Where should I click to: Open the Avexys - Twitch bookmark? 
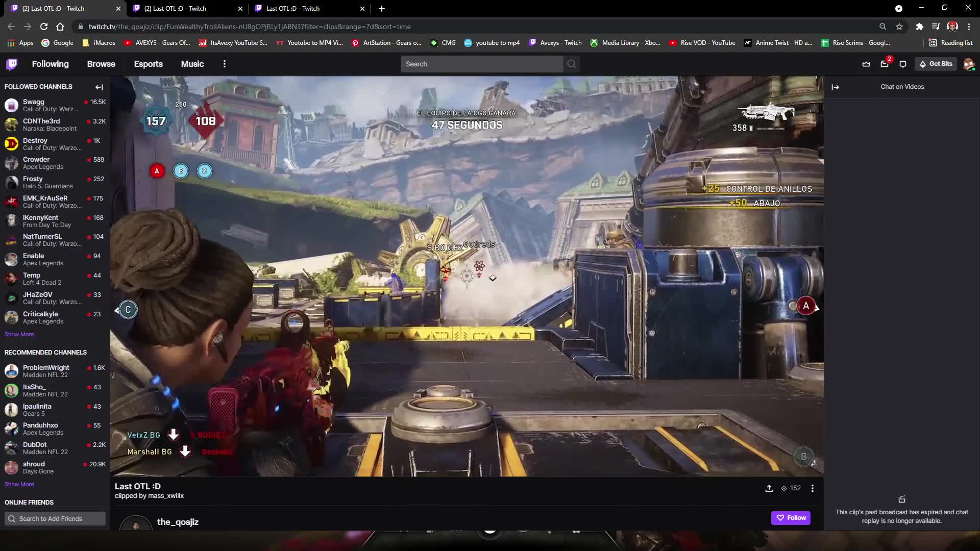[x=555, y=43]
